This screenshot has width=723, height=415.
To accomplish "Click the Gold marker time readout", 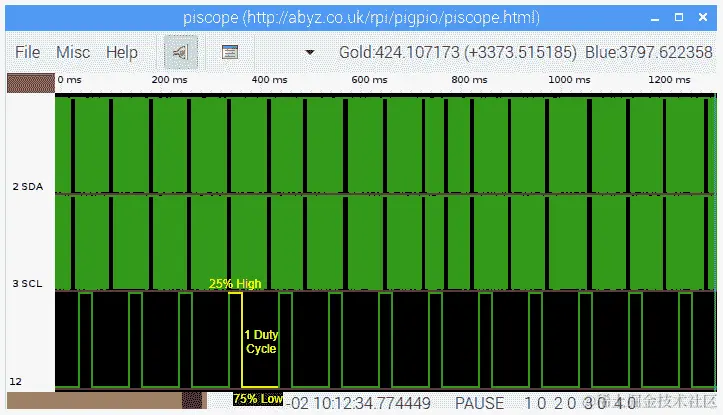I will [x=457, y=53].
